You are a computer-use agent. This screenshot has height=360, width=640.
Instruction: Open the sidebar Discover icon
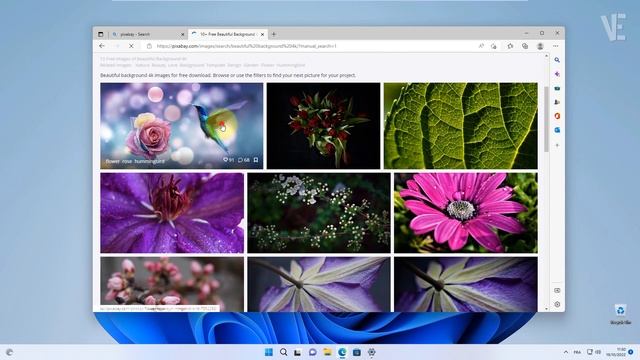pyautogui.click(x=557, y=74)
